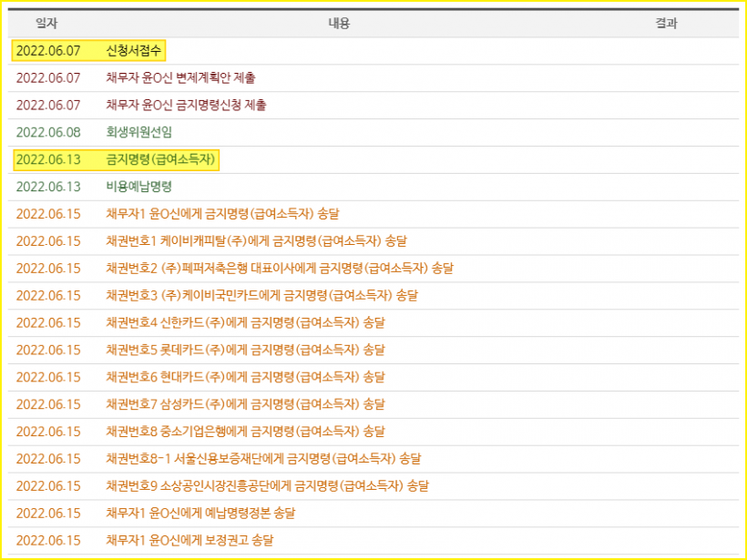Screen dimensions: 747x560
Task: Click the 일자 column header
Action: (46, 23)
